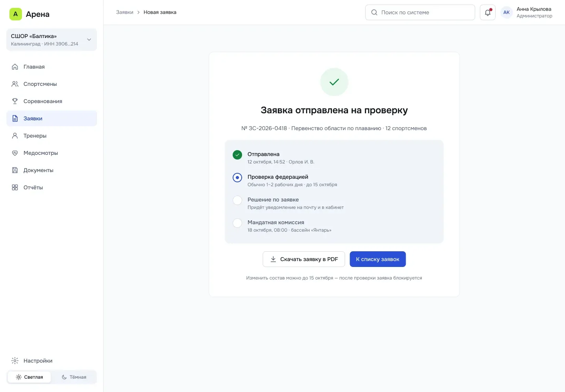Click the heart icon beside Медосмотры

[x=15, y=153]
